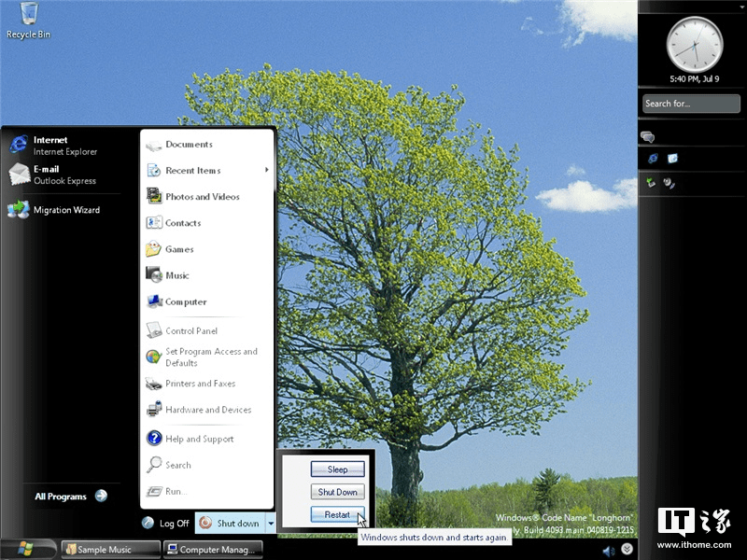This screenshot has width=747, height=560.
Task: Click the Restart button
Action: click(336, 513)
